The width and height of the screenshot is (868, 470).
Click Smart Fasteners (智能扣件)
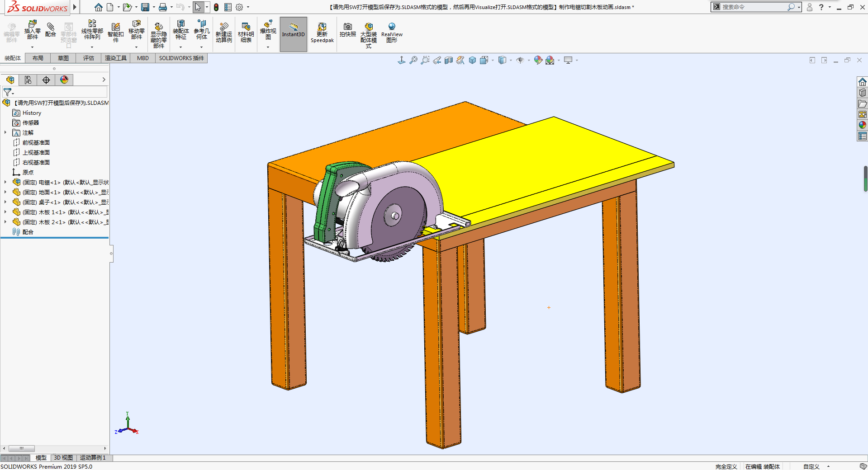[116, 33]
